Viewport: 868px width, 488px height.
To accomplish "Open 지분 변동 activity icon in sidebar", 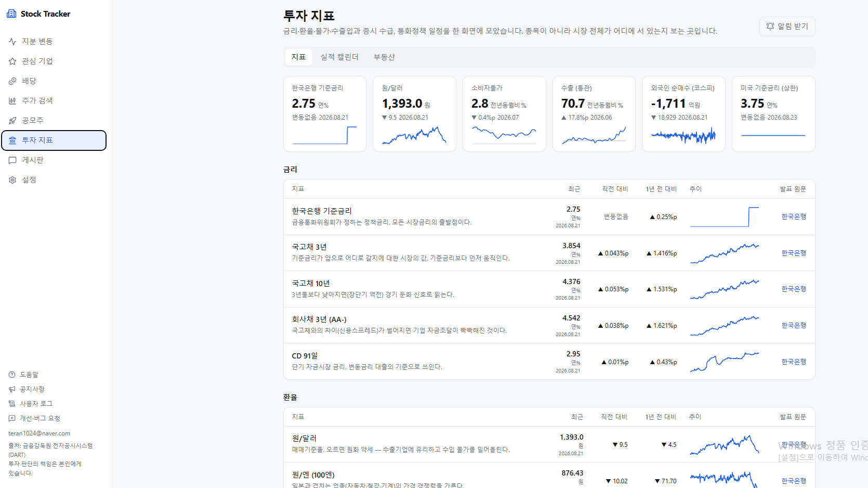I will click(12, 42).
